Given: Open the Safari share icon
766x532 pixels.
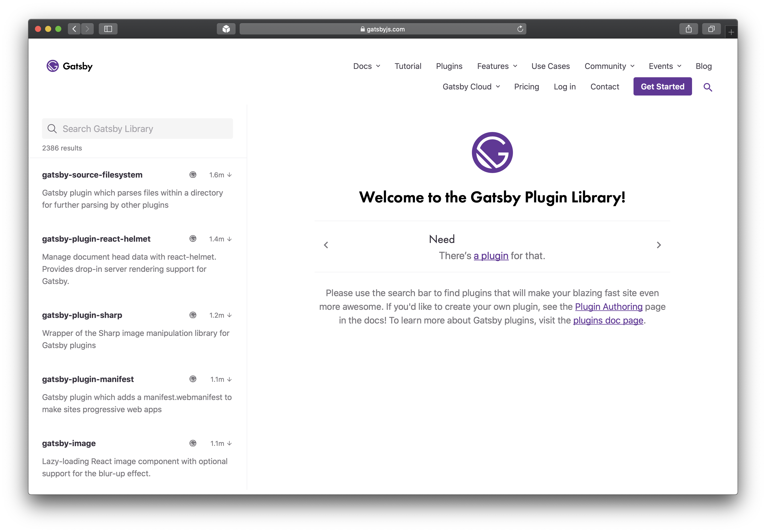Looking at the screenshot, I should click(688, 29).
